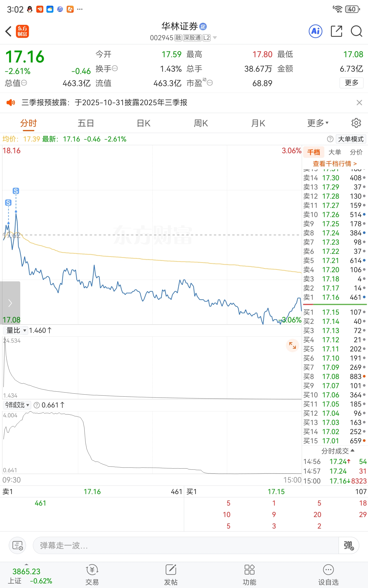Image resolution: width=368 pixels, height=588 pixels.
Task: Tap the 上证 3865.23 index ticker
Action: point(30,576)
